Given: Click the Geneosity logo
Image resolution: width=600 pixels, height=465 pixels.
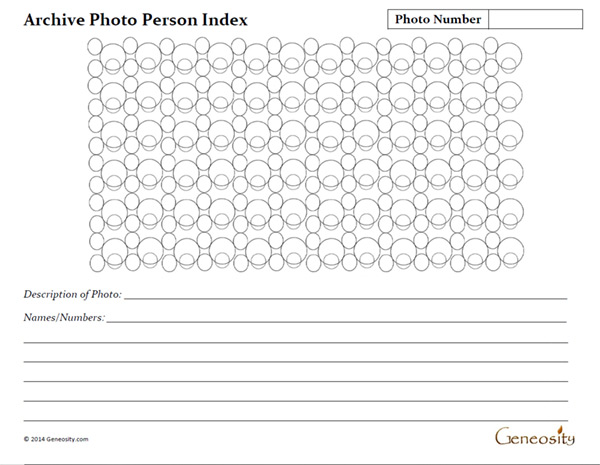Looking at the screenshot, I should click(x=535, y=436).
